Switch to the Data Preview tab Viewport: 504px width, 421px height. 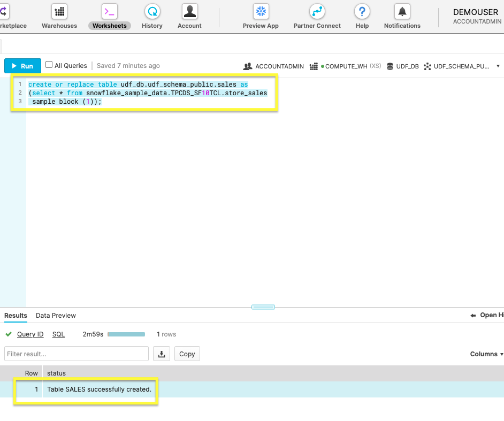point(56,316)
